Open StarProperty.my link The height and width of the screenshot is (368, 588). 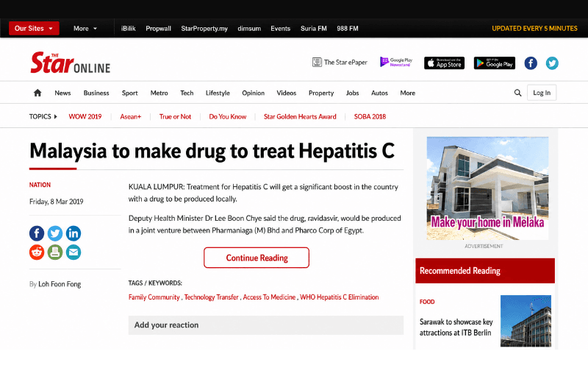(204, 29)
